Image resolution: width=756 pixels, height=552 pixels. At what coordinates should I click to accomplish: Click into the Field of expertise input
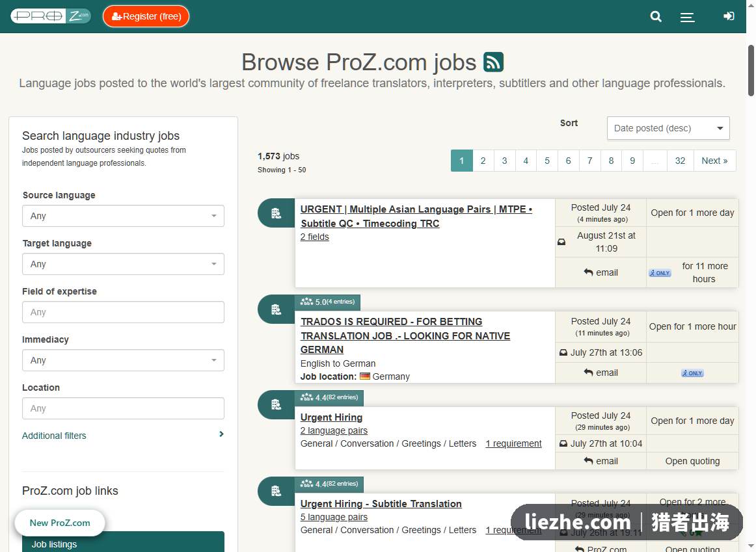pyautogui.click(x=123, y=312)
